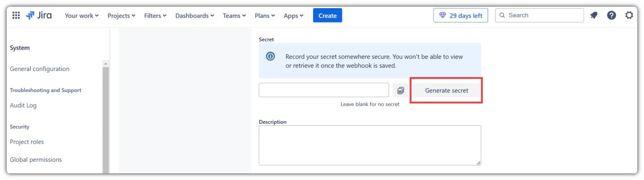Open the app switcher grid icon
Screen dimensions: 644x180
click(x=16, y=15)
